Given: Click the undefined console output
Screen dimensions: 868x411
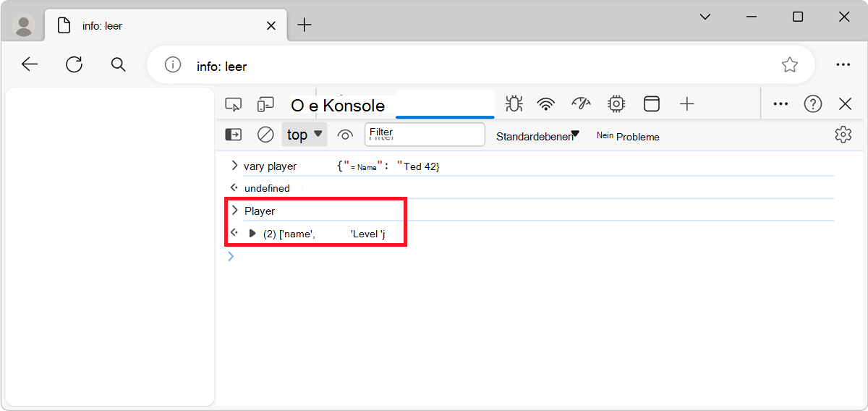Looking at the screenshot, I should coord(267,188).
